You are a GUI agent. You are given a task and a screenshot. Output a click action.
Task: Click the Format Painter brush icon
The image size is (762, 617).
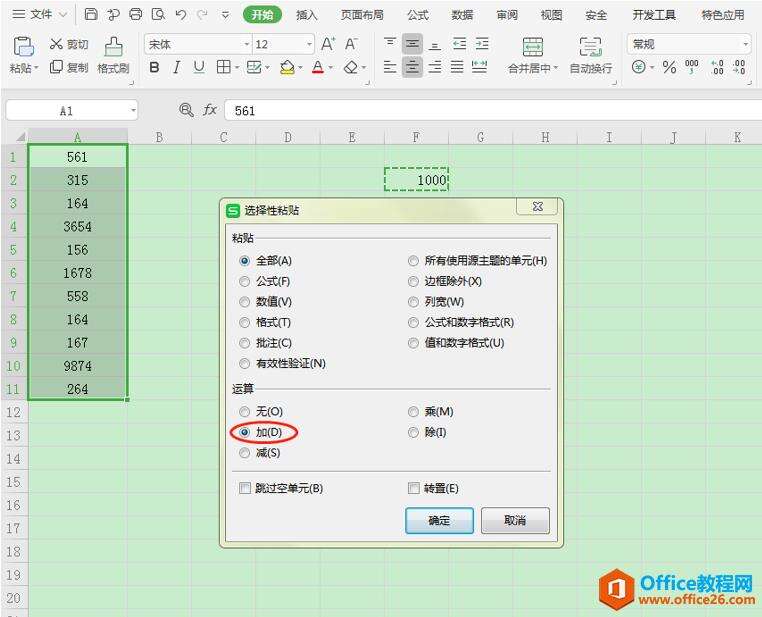(113, 46)
